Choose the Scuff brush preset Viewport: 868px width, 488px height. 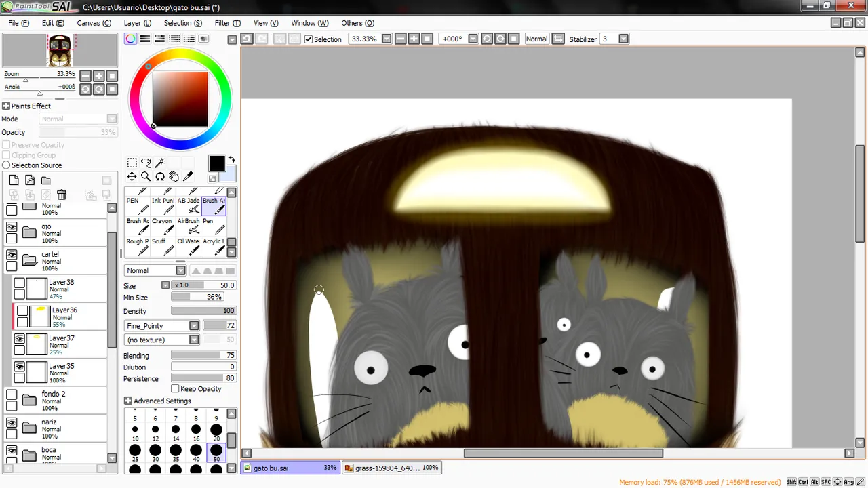click(x=163, y=246)
